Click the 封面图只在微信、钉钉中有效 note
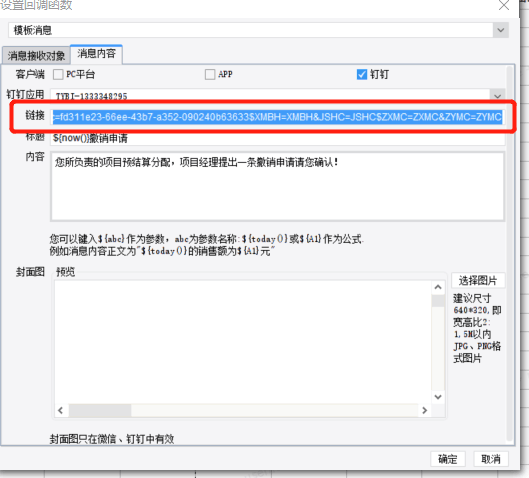529x478 pixels. (x=112, y=439)
